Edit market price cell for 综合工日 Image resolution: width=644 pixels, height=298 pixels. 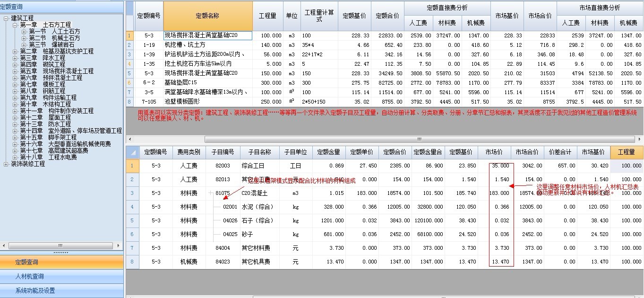point(500,166)
